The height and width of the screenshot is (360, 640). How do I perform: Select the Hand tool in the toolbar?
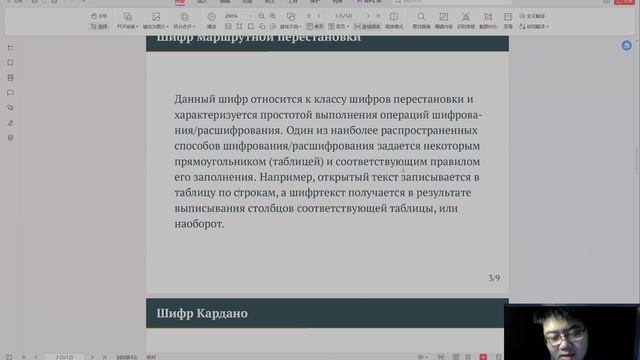[99, 16]
